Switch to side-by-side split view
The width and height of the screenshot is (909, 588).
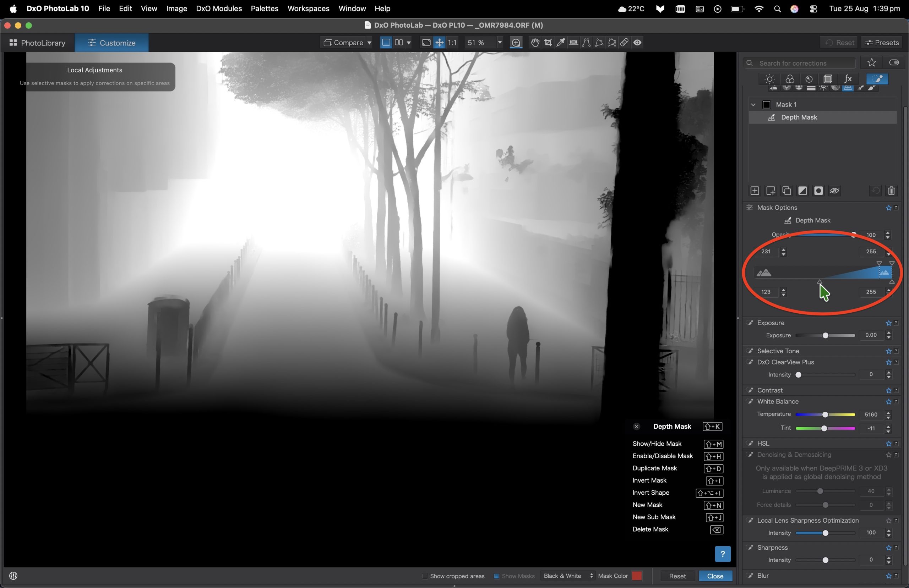pyautogui.click(x=399, y=43)
